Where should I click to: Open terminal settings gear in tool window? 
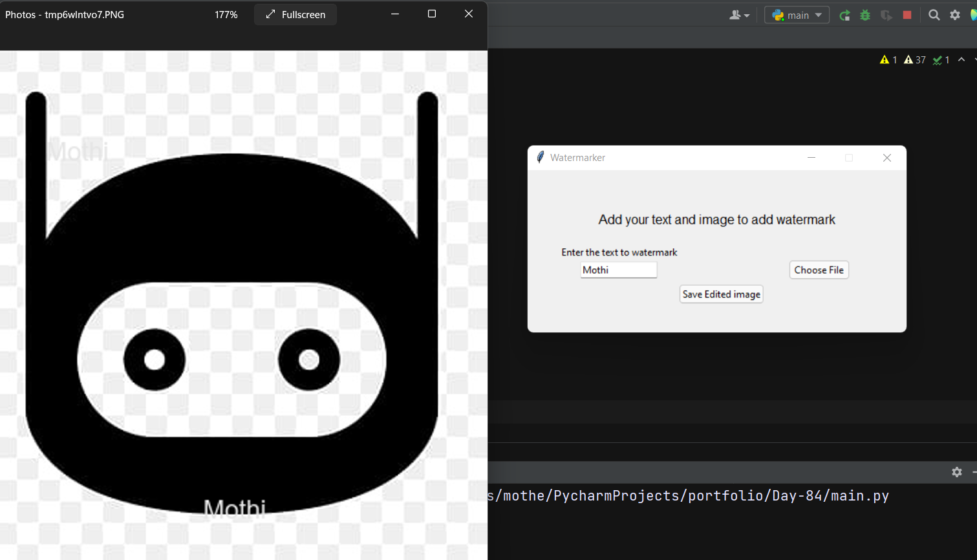tap(956, 472)
